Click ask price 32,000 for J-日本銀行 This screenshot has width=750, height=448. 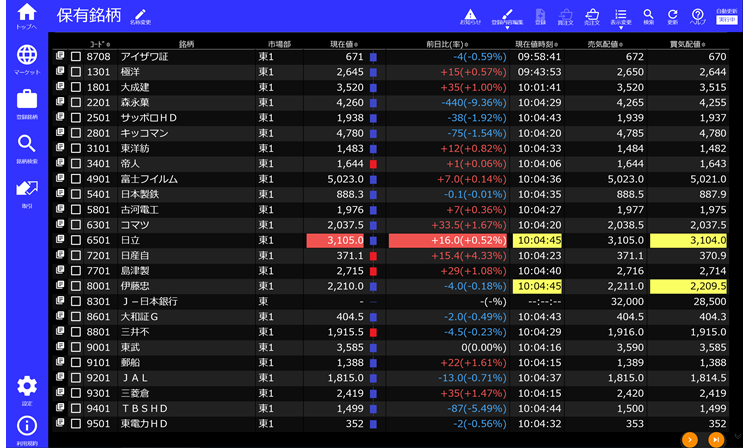[627, 301]
